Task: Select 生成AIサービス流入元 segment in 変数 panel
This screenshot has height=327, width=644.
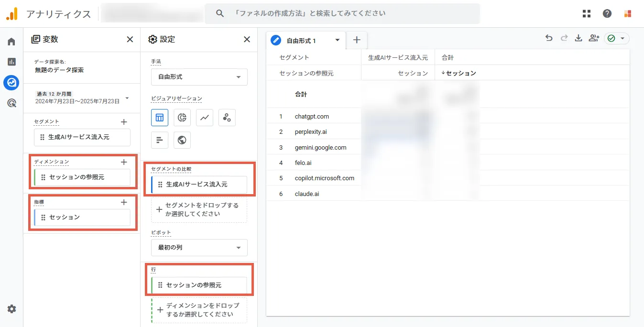Action: (82, 137)
